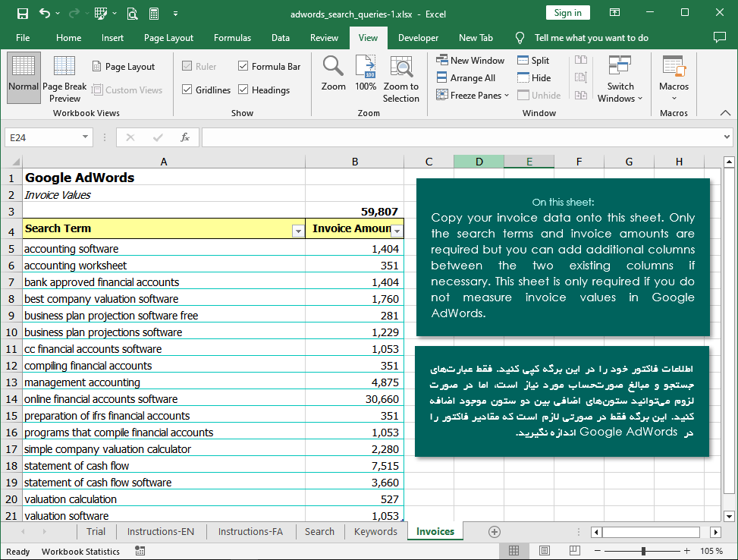The image size is (738, 560).
Task: Open the Ribbon Display Options icon
Action: (x=614, y=13)
